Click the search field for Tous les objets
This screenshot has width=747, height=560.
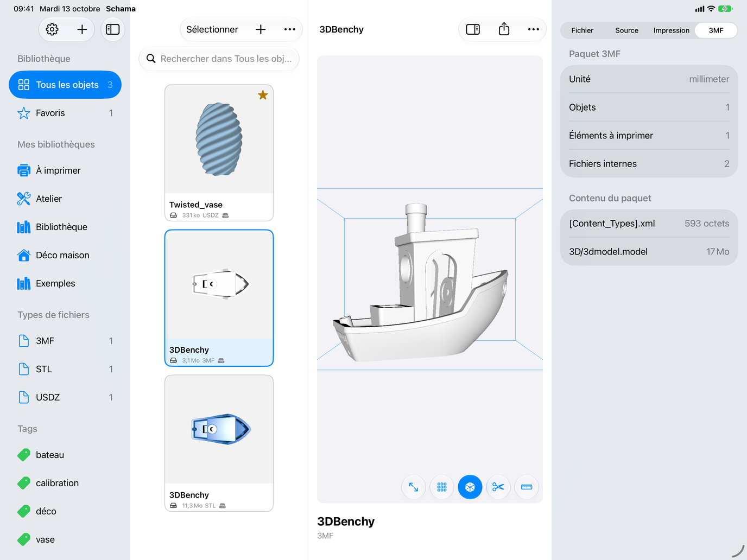(219, 59)
